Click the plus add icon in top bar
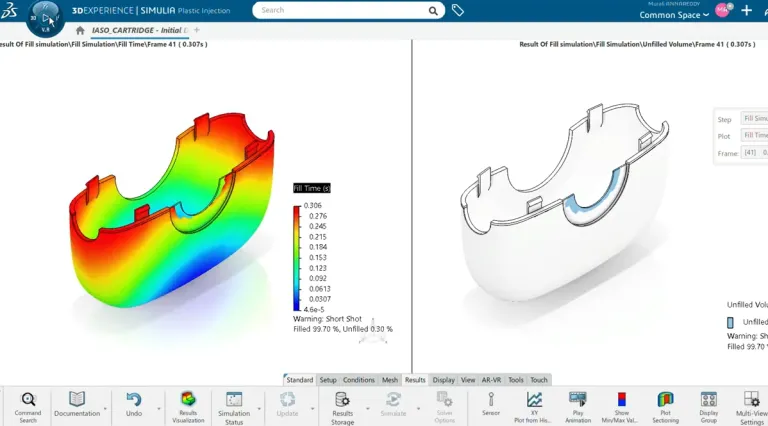The width and height of the screenshot is (768, 426). coord(746,10)
